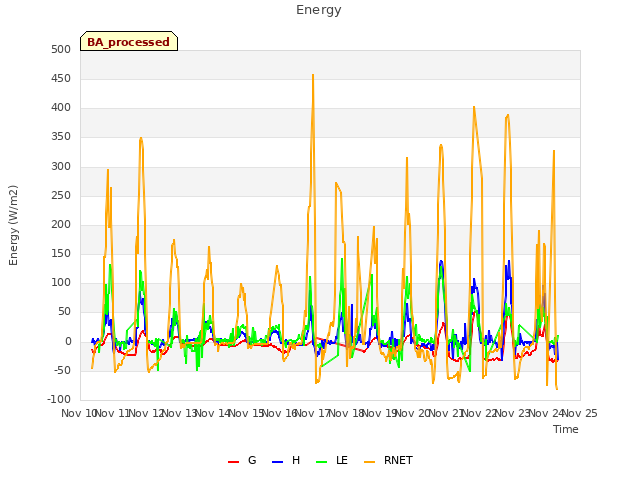Click the blue H legend swatch
Image resolution: width=640 pixels, height=480 pixels.
[277, 462]
